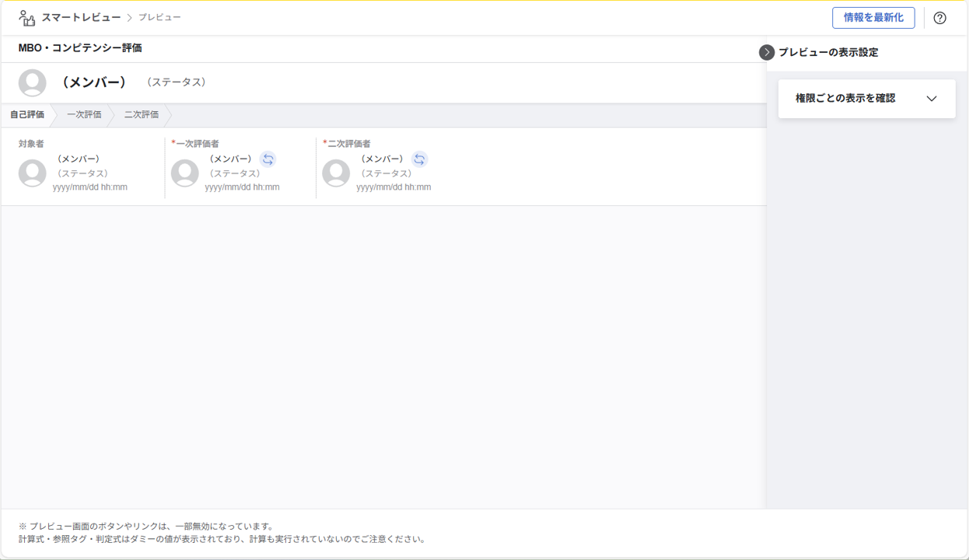The image size is (969, 560).
Task: Change the 一次評価者 using swap icon
Action: (x=268, y=159)
